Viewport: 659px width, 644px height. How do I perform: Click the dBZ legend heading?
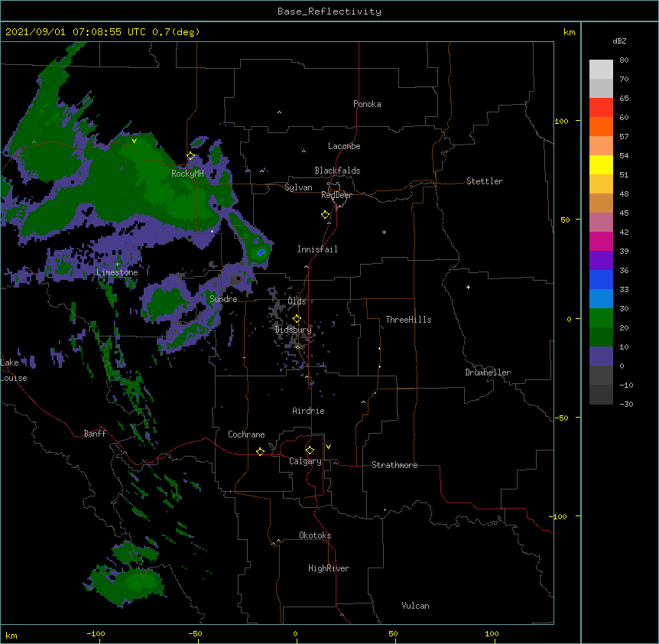619,41
